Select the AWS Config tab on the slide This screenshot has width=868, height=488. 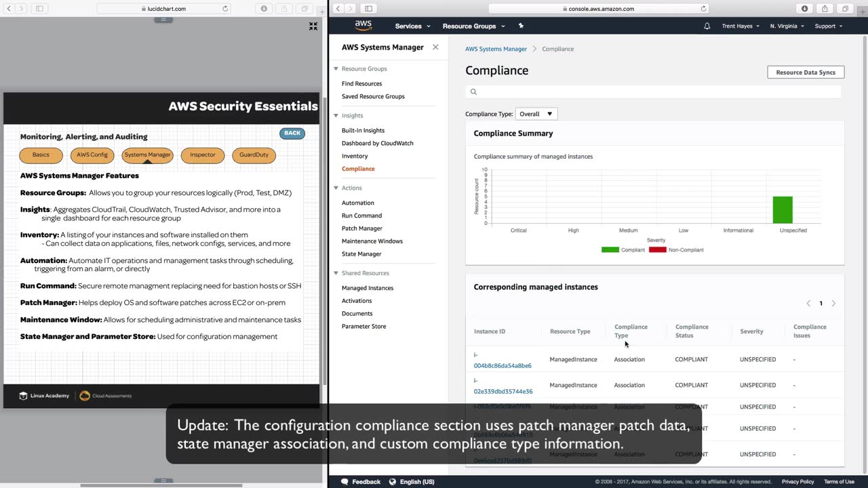92,155
